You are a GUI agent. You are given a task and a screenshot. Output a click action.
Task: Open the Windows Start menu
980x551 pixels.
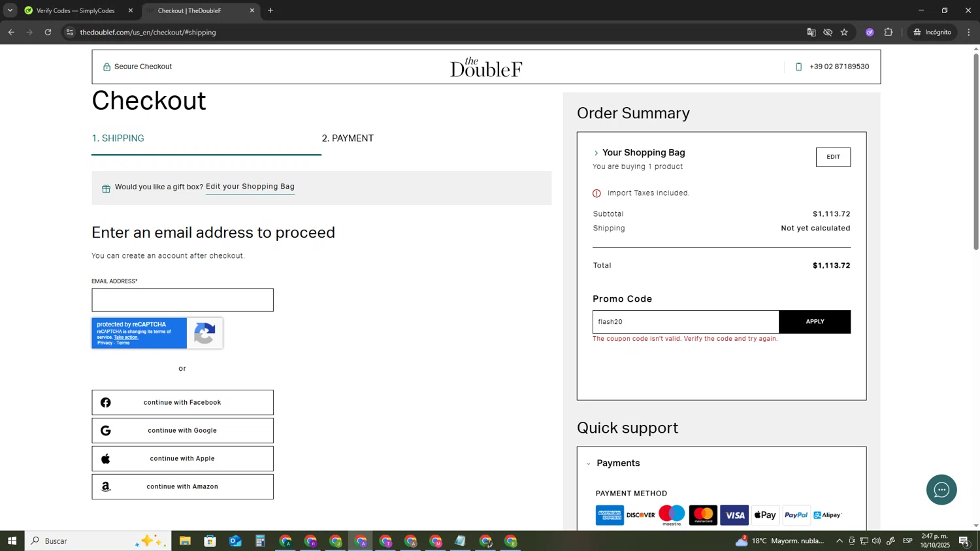12,541
